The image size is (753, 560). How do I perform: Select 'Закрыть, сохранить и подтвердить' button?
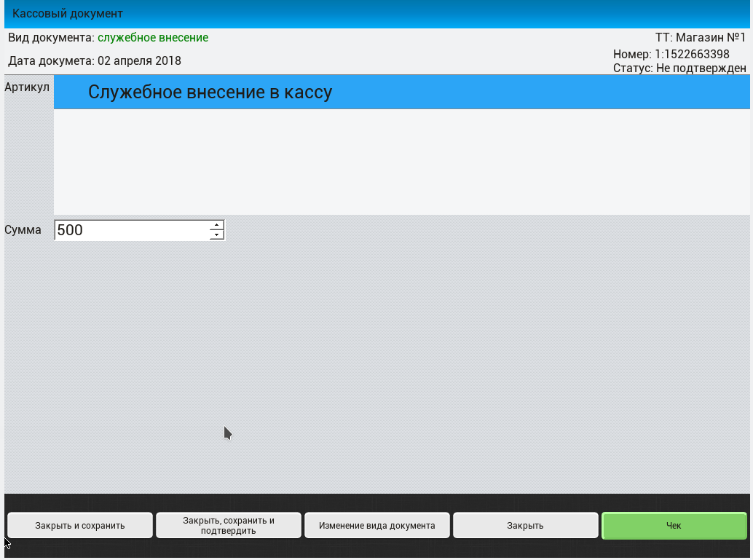click(x=229, y=526)
